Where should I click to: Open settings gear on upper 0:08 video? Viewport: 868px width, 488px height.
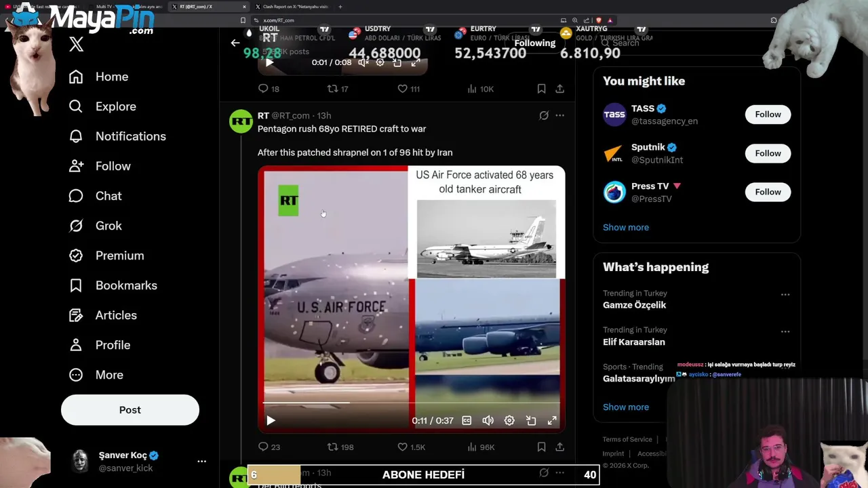[x=380, y=62]
